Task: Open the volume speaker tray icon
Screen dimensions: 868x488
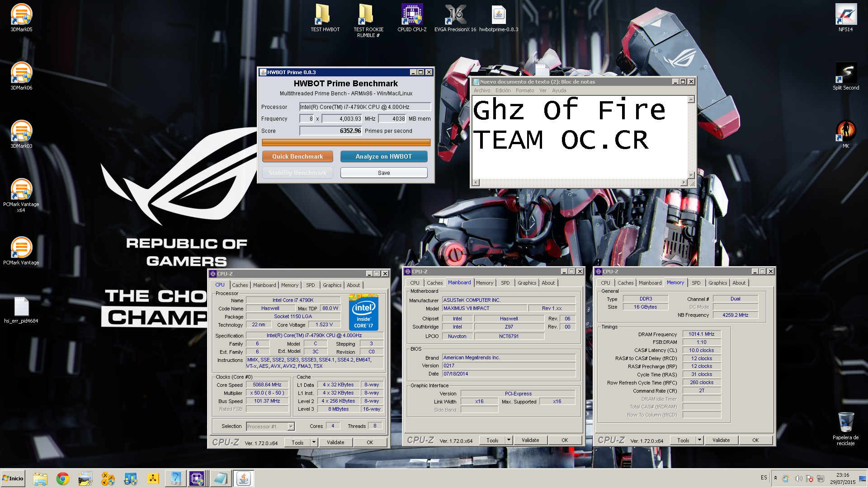Action: pos(798,479)
